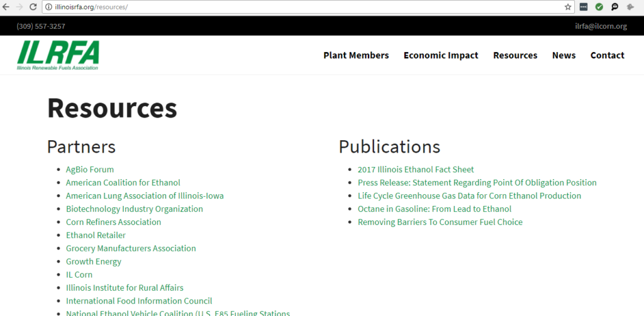Click the Resources page heading

tap(112, 108)
